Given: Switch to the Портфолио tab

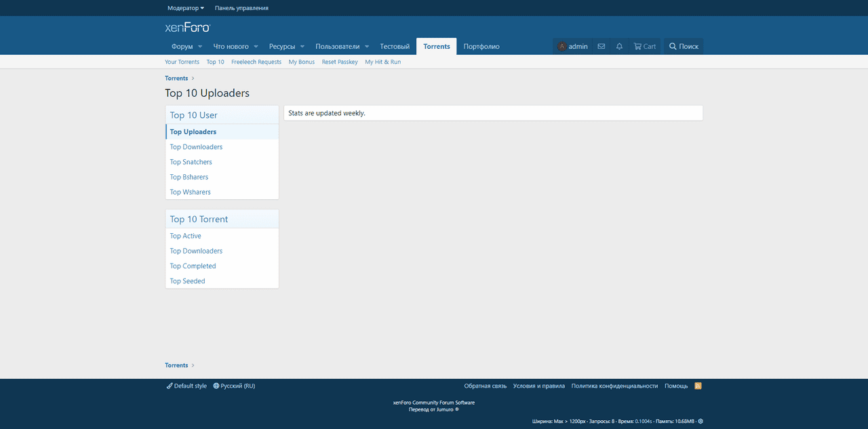Looking at the screenshot, I should click(x=481, y=47).
